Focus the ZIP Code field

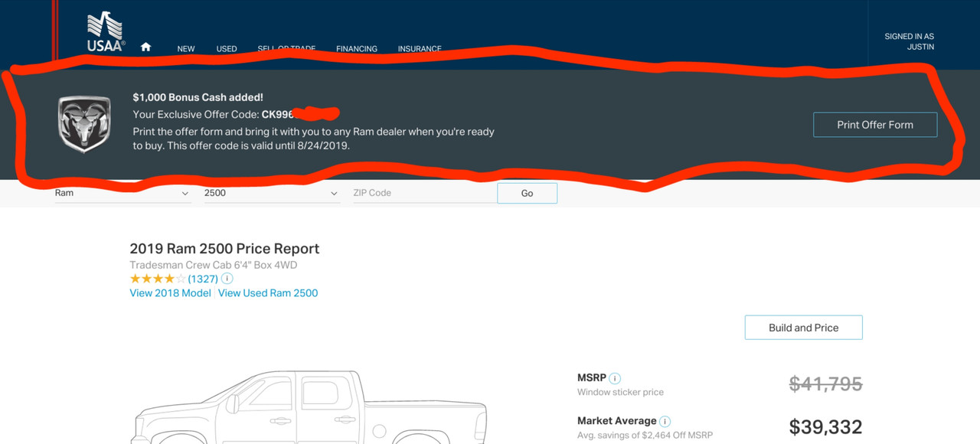point(421,194)
